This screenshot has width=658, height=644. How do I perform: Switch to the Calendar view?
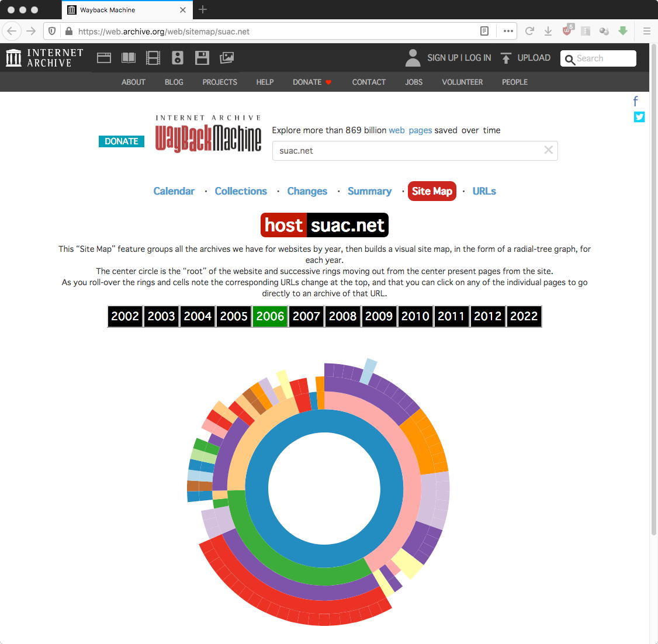coord(174,191)
